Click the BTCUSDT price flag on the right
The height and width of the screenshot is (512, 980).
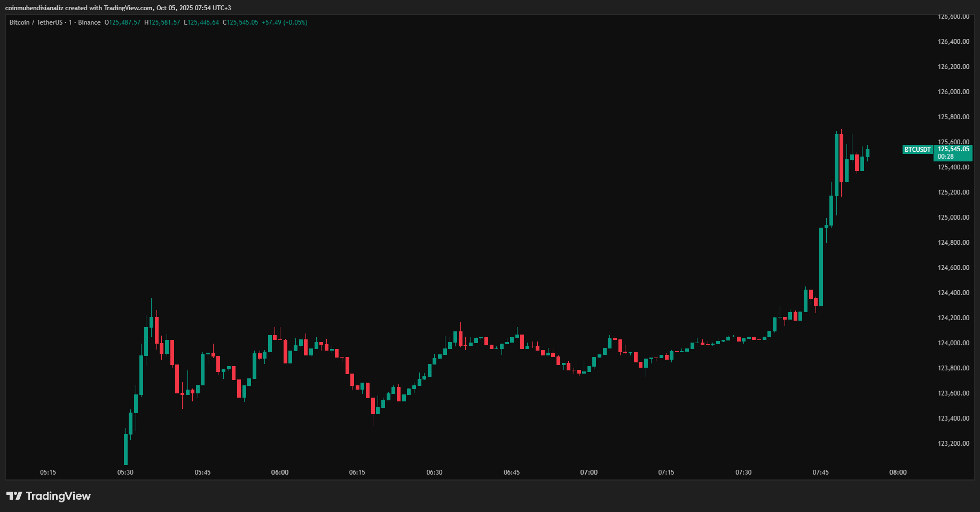point(918,150)
